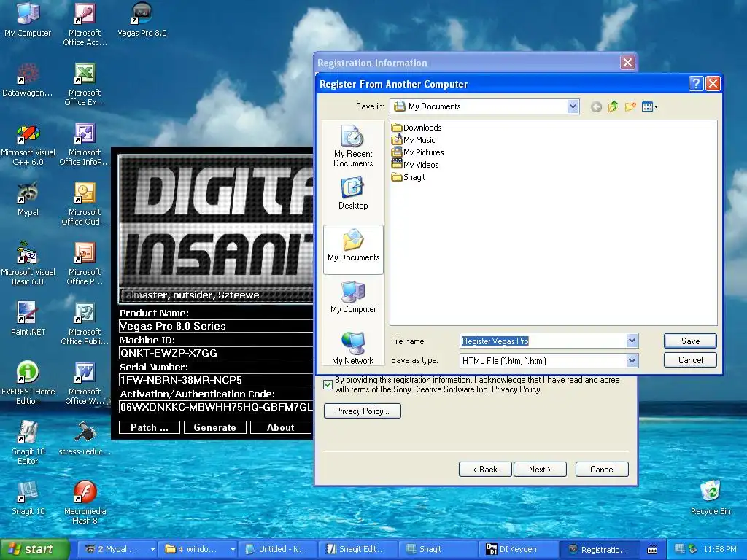Open Microsoft Office PowerPoint shortcut
The height and width of the screenshot is (560, 747).
tap(85, 263)
